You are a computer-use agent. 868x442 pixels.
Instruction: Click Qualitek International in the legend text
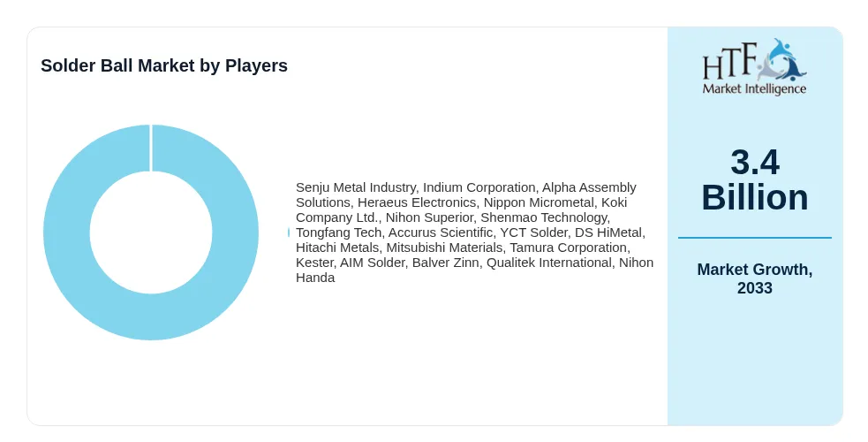tap(548, 263)
